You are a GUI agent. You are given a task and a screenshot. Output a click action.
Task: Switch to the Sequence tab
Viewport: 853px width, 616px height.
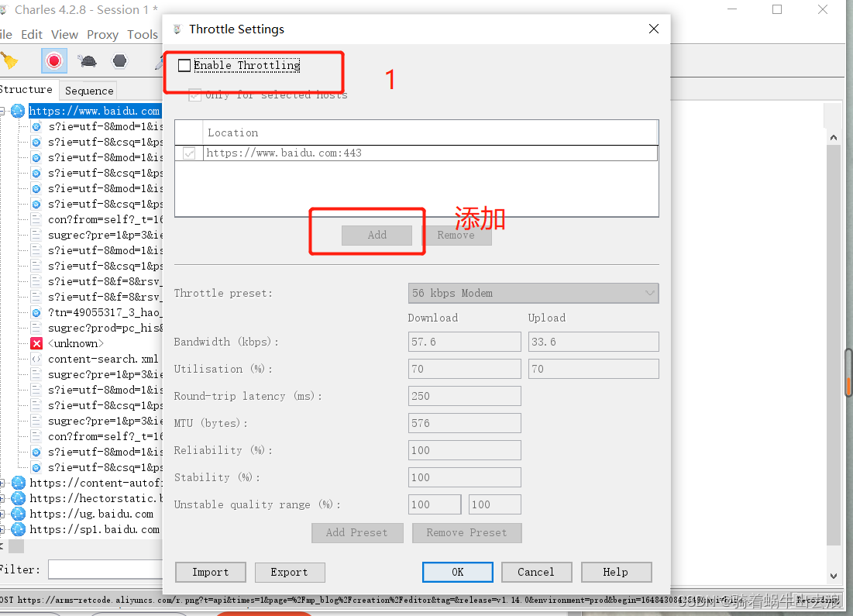89,91
